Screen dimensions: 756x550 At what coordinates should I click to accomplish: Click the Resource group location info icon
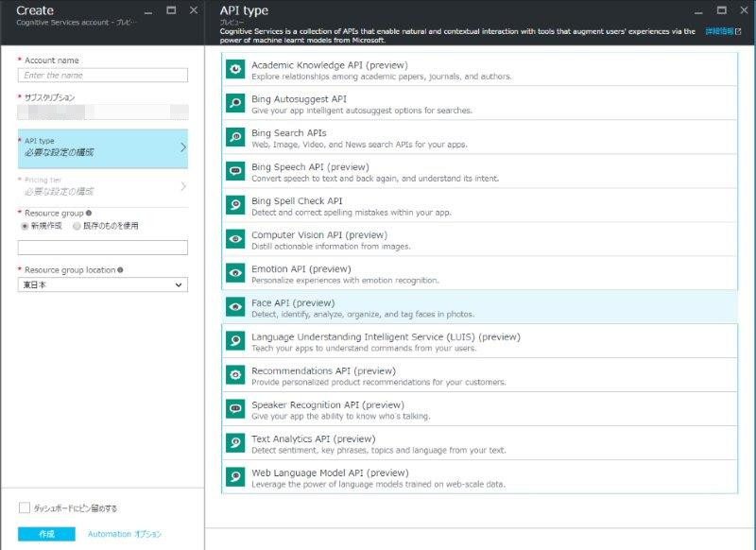pyautogui.click(x=120, y=270)
